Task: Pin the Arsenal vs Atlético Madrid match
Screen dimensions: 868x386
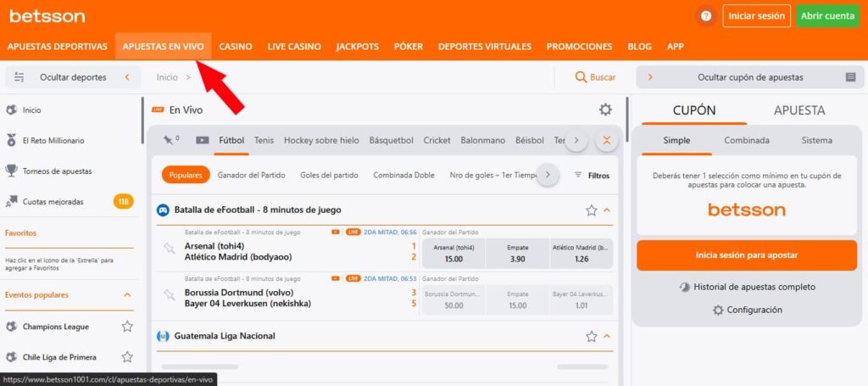Action: point(169,248)
